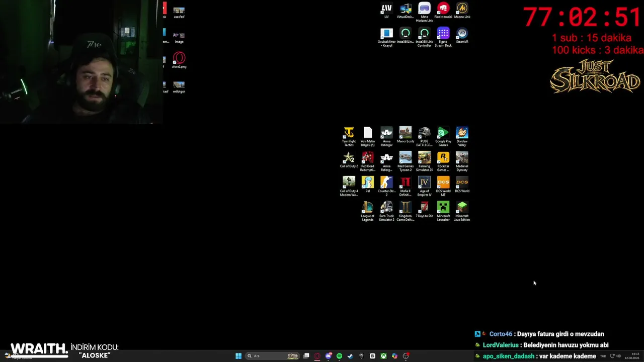The height and width of the screenshot is (362, 644).
Task: Select the desktop file named image
Action: 179,38
